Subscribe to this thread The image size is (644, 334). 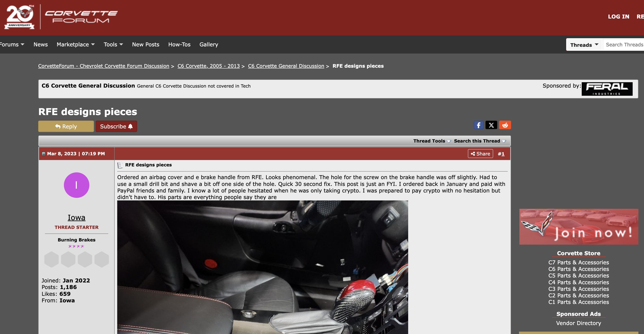click(x=116, y=126)
